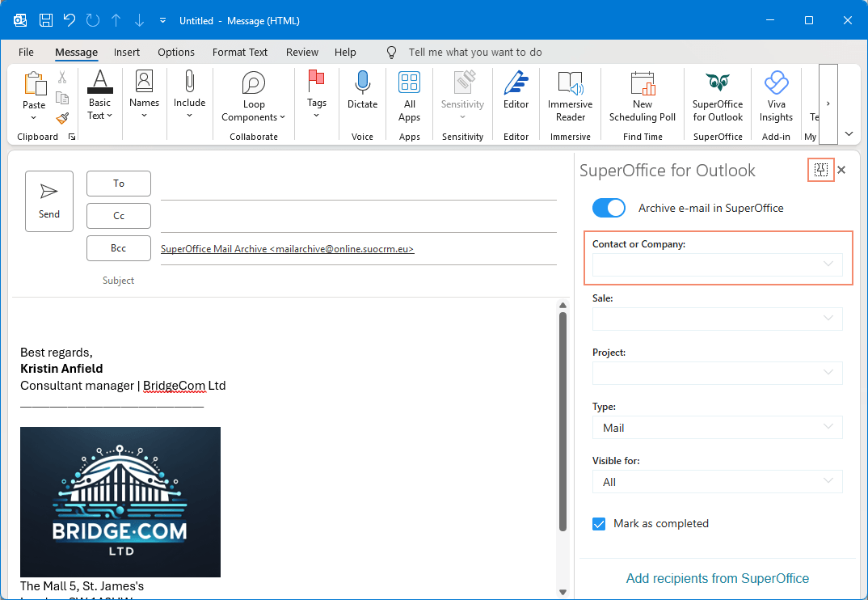
Task: Start Dictate microphone
Action: [363, 90]
